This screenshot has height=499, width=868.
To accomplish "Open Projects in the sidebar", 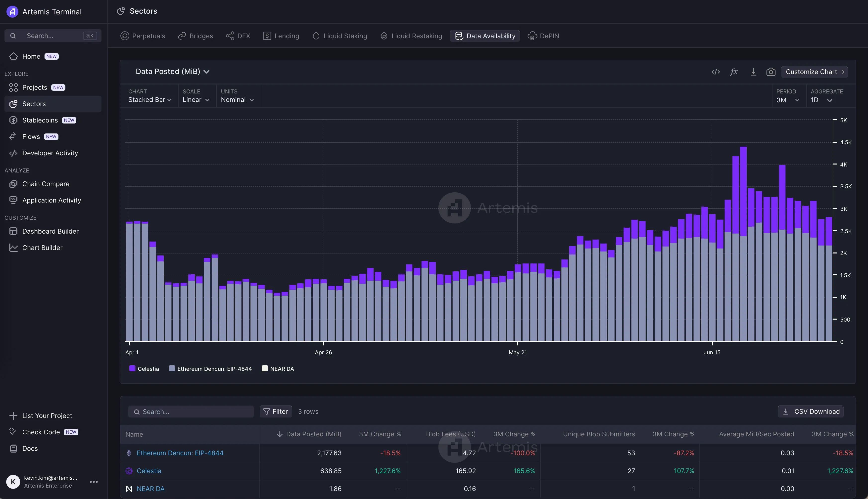I will (x=34, y=87).
